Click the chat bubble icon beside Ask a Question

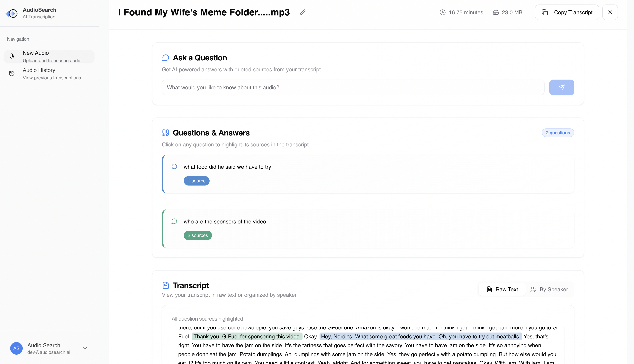click(165, 58)
